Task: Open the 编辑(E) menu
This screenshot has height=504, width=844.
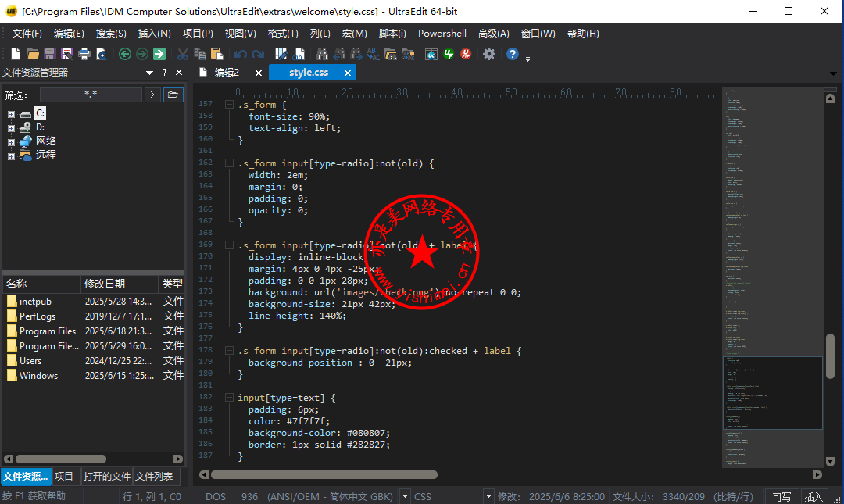Action: pos(69,34)
